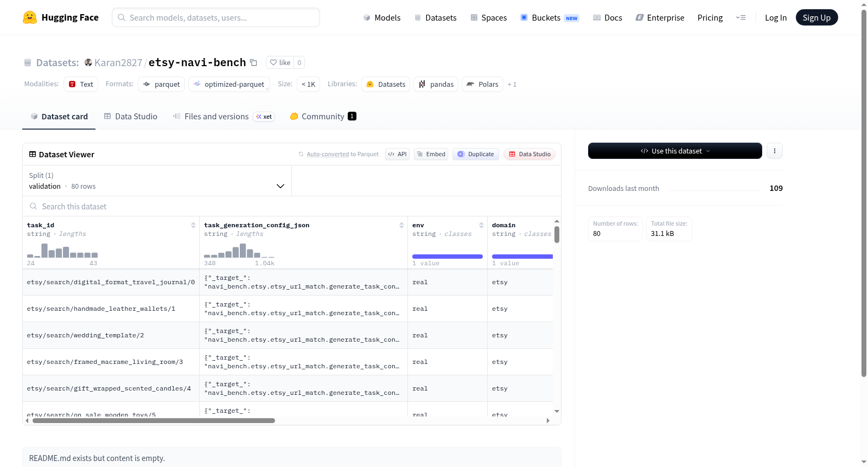
Task: Copy dataset name with the copy icon
Action: click(x=253, y=62)
